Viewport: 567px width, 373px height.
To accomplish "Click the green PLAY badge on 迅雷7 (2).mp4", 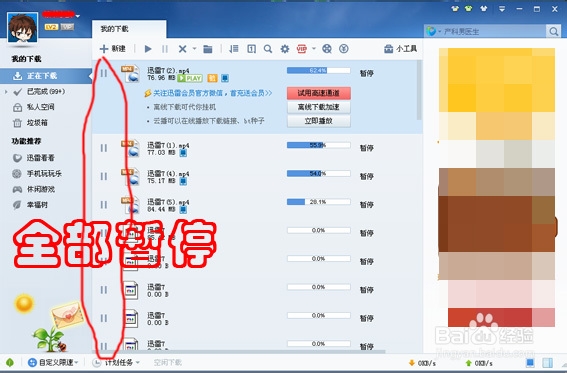I will (x=190, y=78).
